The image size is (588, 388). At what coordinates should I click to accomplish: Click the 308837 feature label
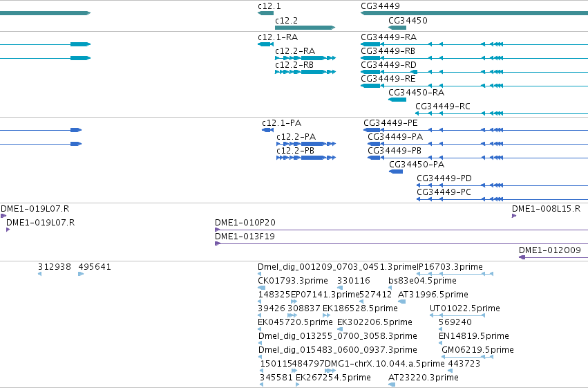(x=304, y=309)
